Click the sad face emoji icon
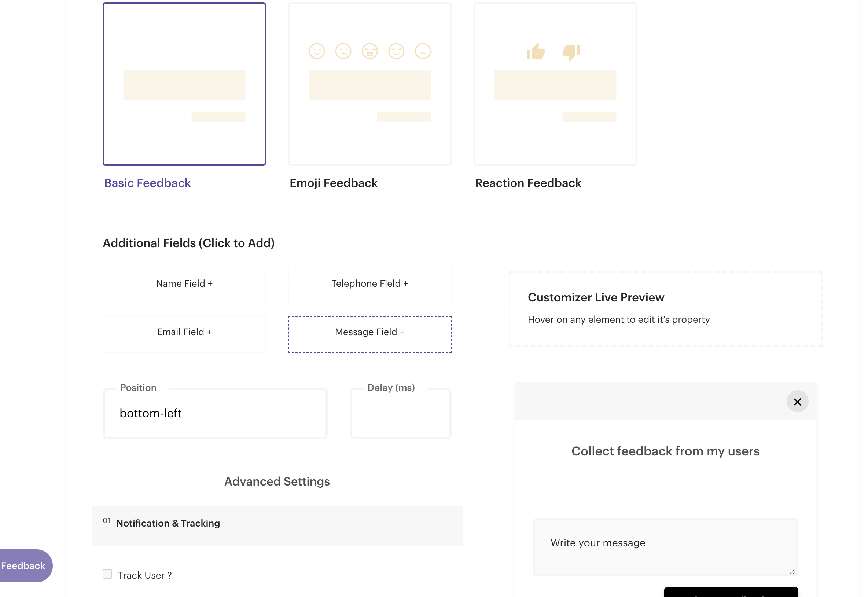Screen dimensions: 868x597 point(423,51)
